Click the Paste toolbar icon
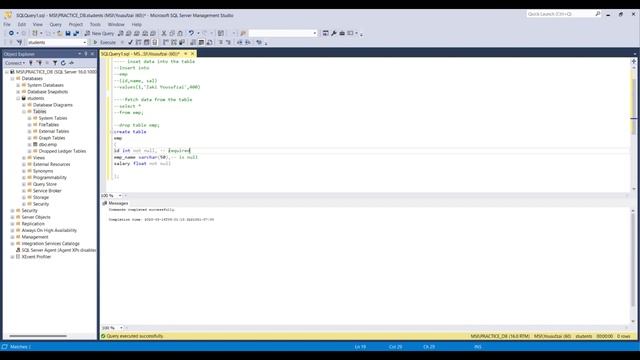The width and height of the screenshot is (640, 360). [180, 33]
